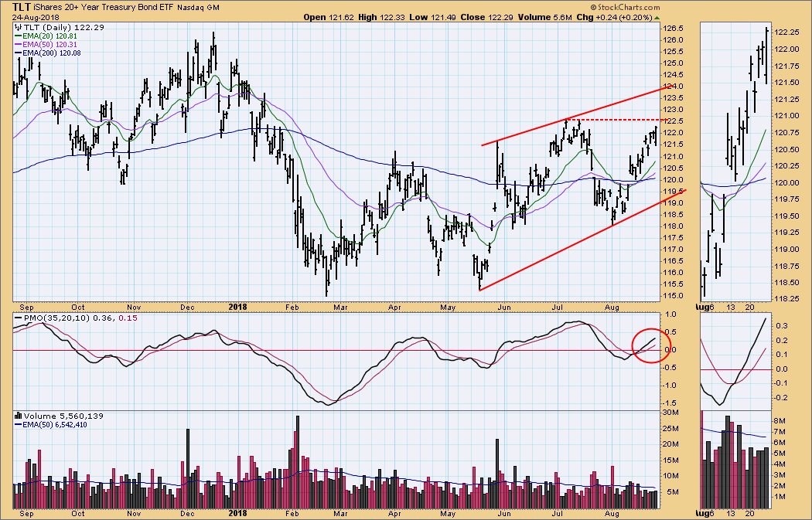The width and height of the screenshot is (812, 520).
Task: Click the Volume 5,560,139 legend label
Action: [63, 416]
